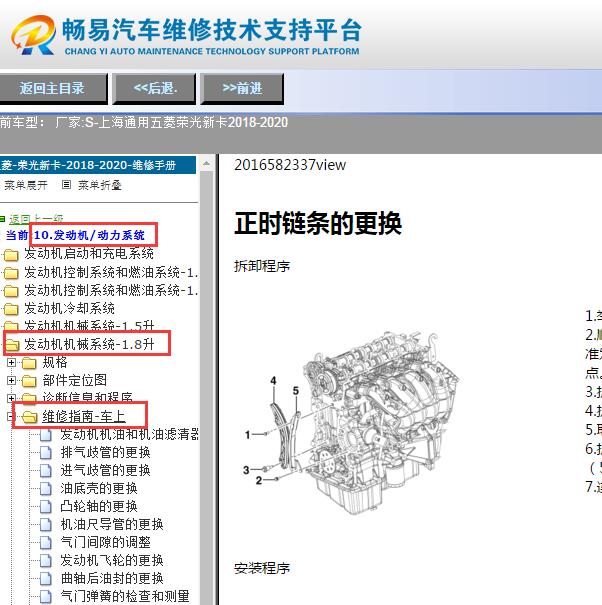The height and width of the screenshot is (605, 602).
Task: Select 10.发动机/动力系统 current category
Action: (89, 235)
